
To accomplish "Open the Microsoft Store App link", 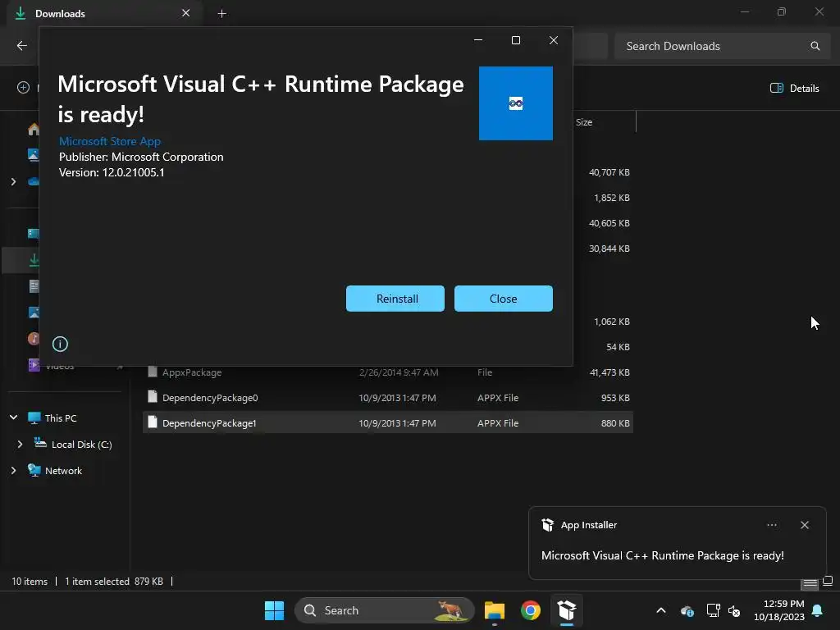I will [x=110, y=141].
